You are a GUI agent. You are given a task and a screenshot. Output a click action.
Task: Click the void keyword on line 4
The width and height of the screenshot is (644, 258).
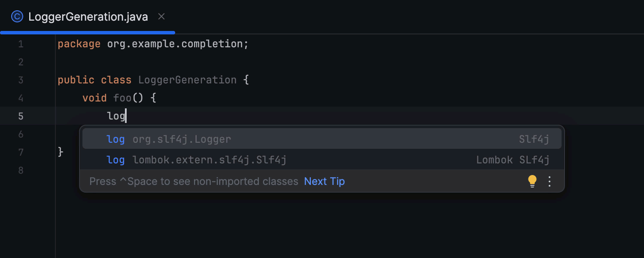[94, 98]
